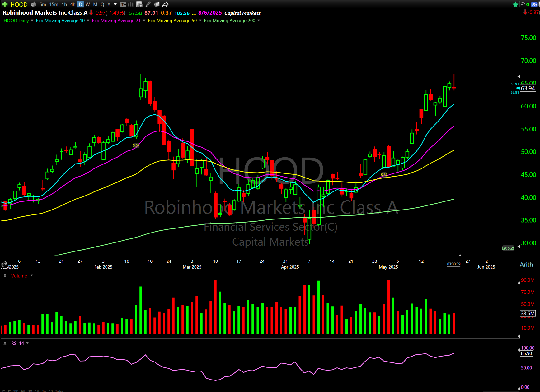This screenshot has height=392, width=540.
Task: Click the volume pane bottom scale arrow
Action: pos(519,336)
